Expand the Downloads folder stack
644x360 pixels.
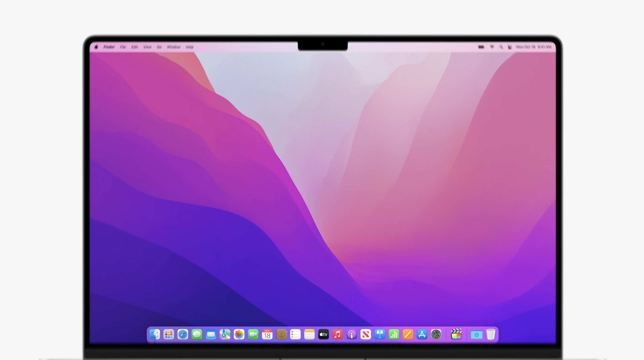click(x=476, y=334)
